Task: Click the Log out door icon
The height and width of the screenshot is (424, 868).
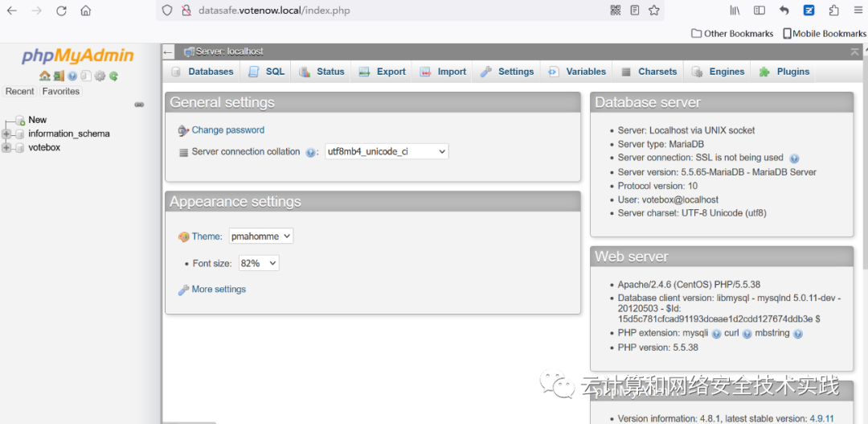Action: [x=59, y=76]
